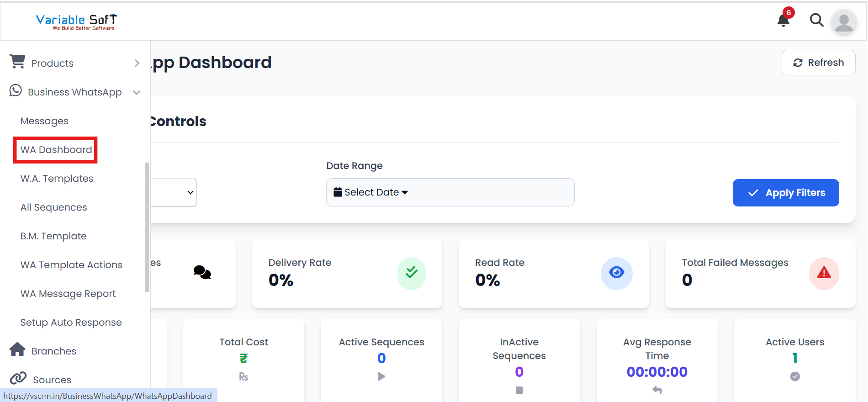Open the partially hidden select dropdown
The image size is (868, 402).
[174, 192]
